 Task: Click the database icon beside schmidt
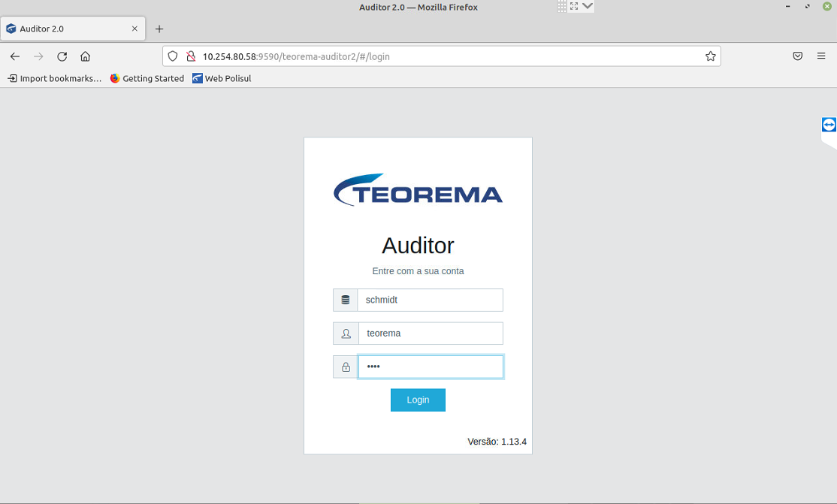click(x=346, y=300)
